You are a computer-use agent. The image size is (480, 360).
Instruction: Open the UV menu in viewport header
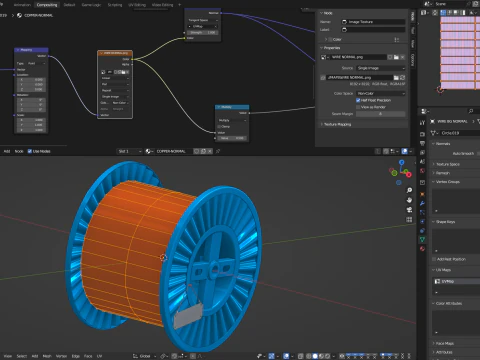point(99,356)
